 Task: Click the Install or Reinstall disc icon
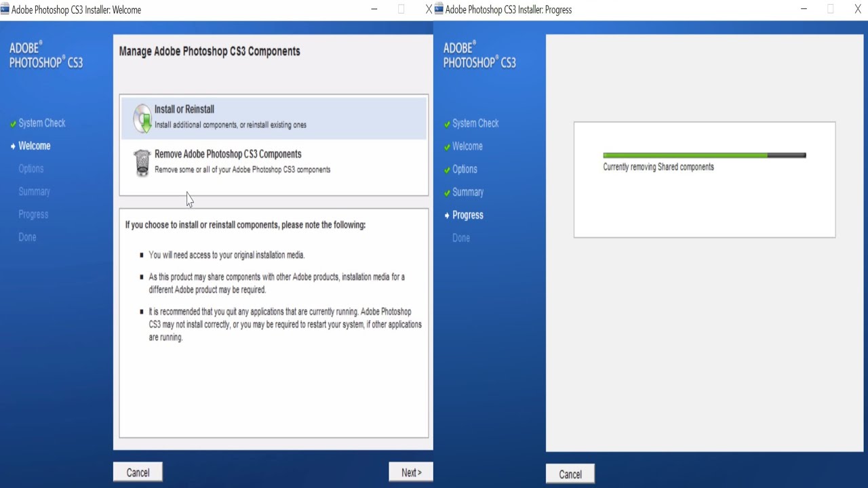pyautogui.click(x=142, y=118)
